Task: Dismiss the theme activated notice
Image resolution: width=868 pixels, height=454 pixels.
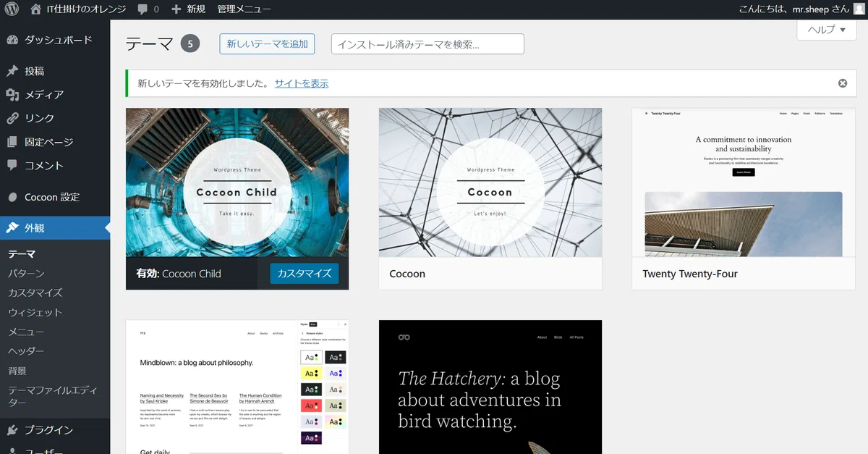Action: click(843, 83)
